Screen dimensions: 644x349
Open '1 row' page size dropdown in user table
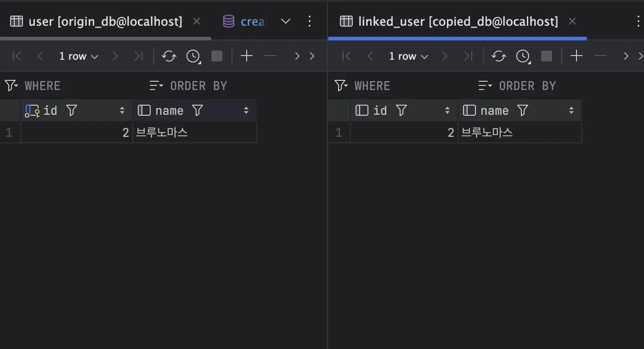[79, 56]
